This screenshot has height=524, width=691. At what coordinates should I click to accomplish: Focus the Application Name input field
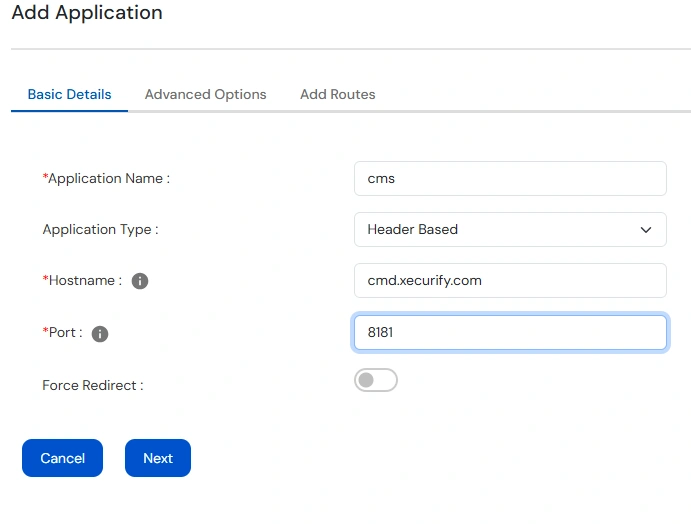(510, 178)
